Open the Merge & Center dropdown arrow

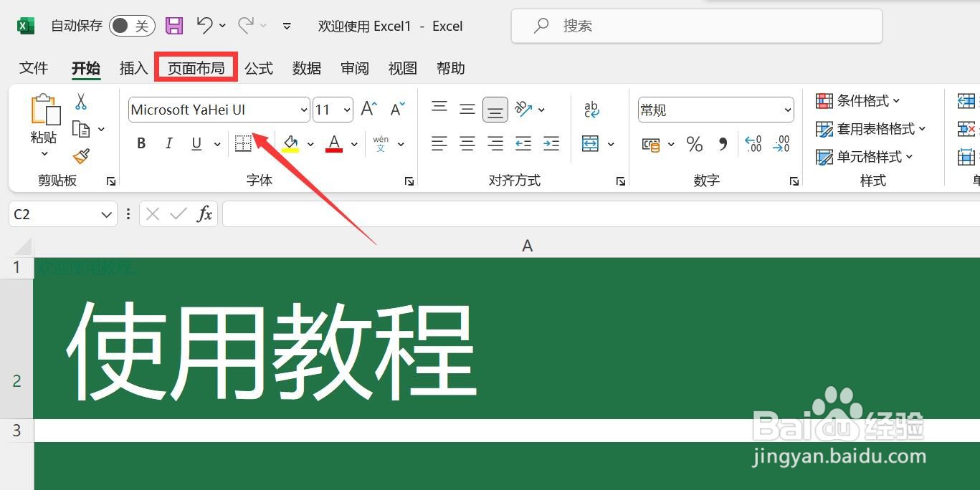611,144
